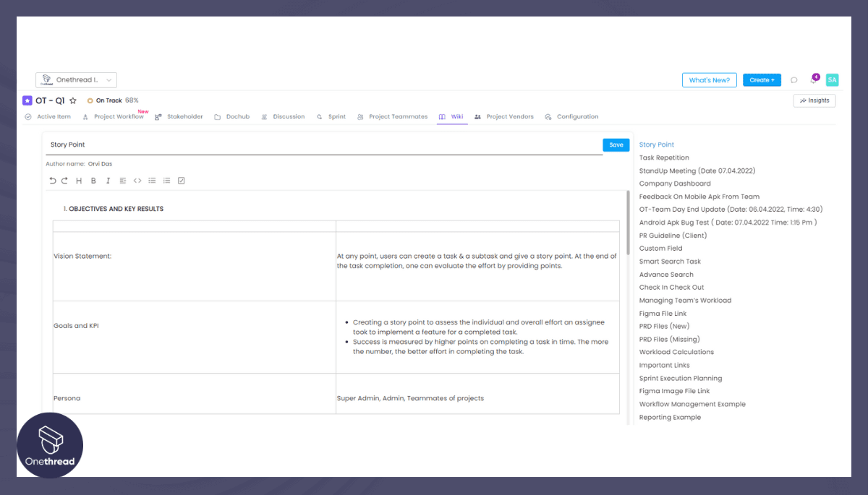The height and width of the screenshot is (495, 868).
Task: Click the Redo icon in the editor toolbar
Action: pos(64,181)
